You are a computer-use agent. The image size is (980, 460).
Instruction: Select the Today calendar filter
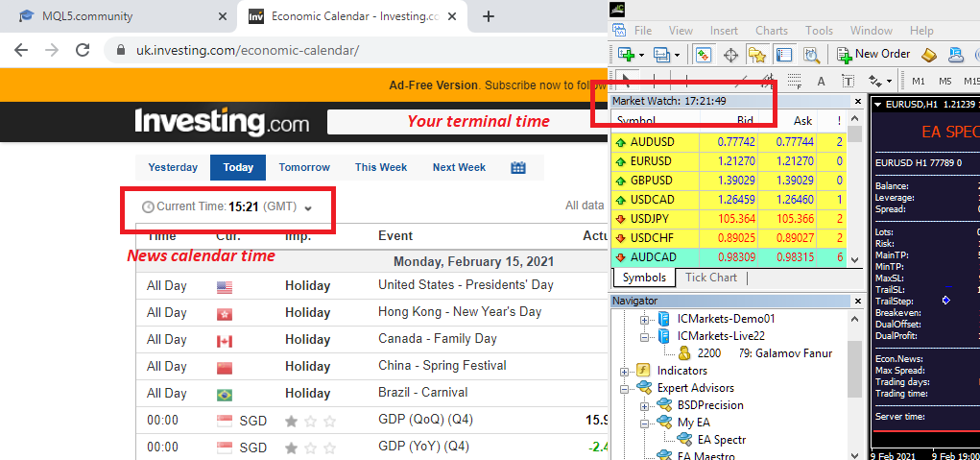coord(238,167)
